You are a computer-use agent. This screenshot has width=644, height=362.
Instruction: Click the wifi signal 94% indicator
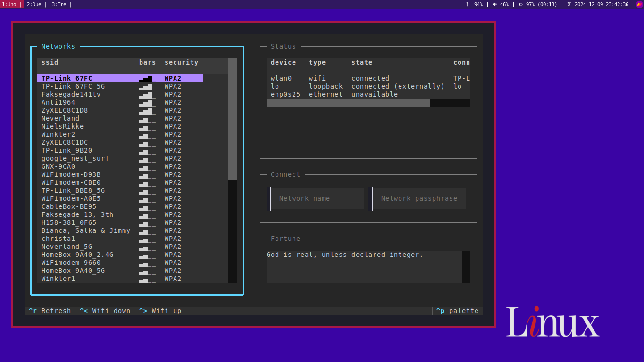pos(474,4)
